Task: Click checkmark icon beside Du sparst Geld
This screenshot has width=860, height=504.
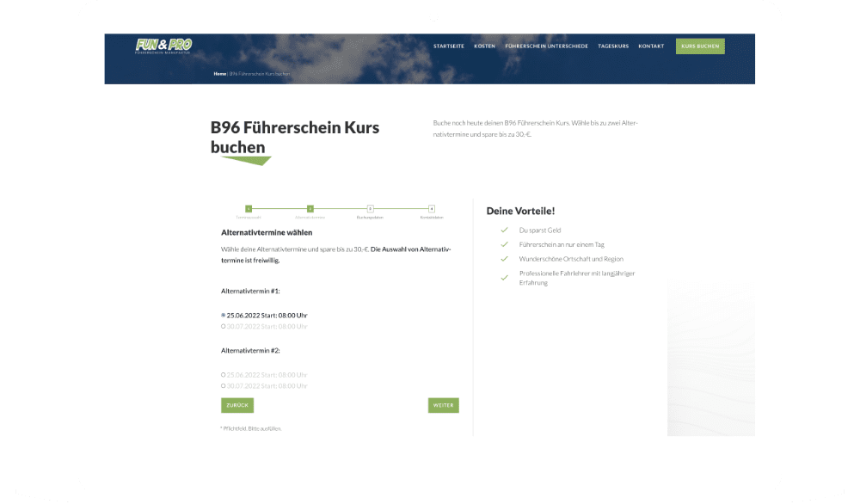Action: tap(504, 230)
